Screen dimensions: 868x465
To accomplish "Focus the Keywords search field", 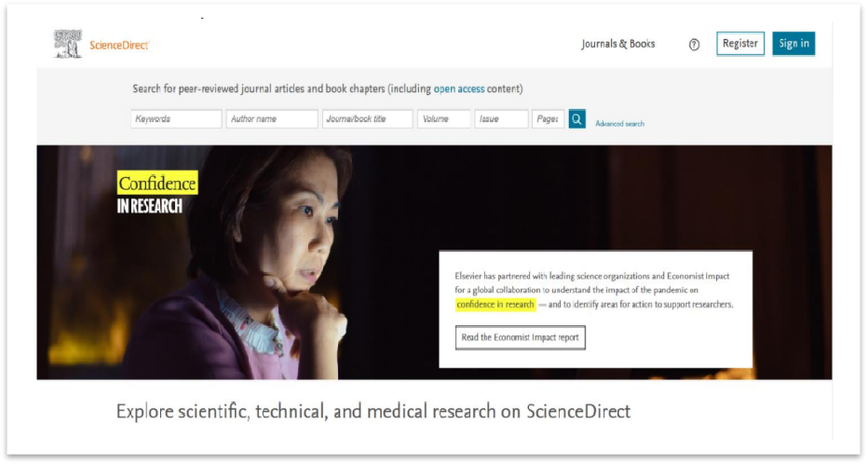I will pos(176,119).
